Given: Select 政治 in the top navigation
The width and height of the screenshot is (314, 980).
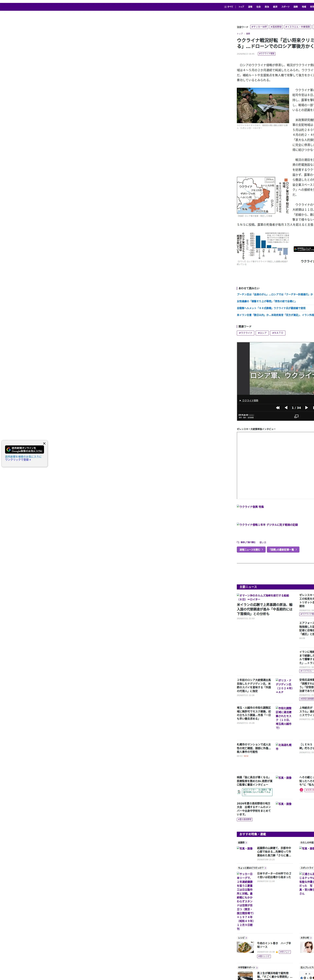Looking at the screenshot, I should (267, 7).
